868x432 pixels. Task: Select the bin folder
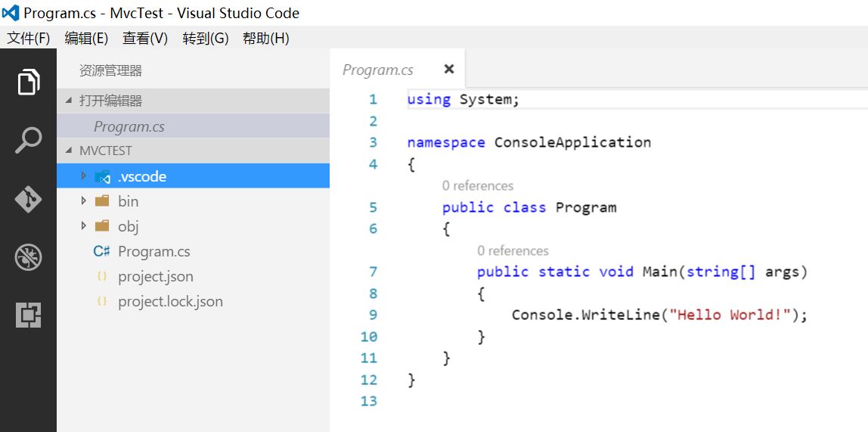tap(194, 201)
